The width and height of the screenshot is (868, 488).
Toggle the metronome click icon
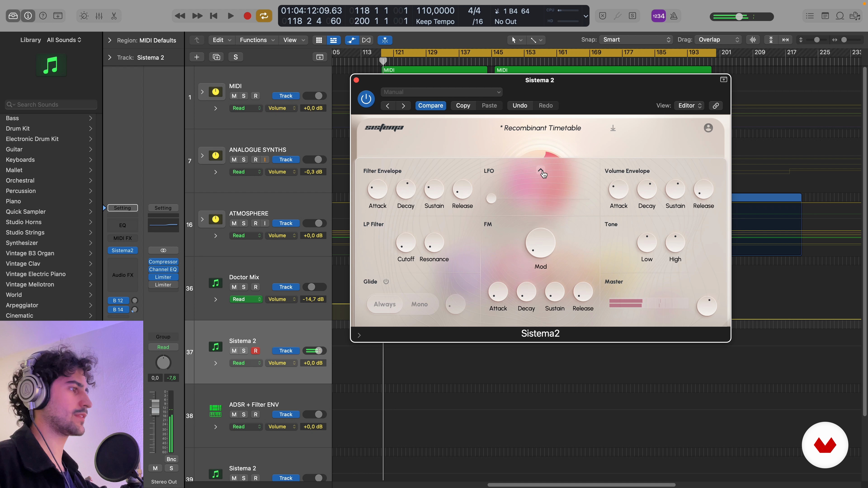674,16
